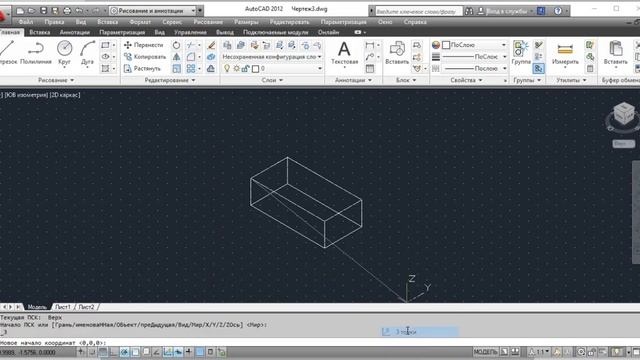
Task: Click the keyword search input field
Action: pyautogui.click(x=419, y=11)
